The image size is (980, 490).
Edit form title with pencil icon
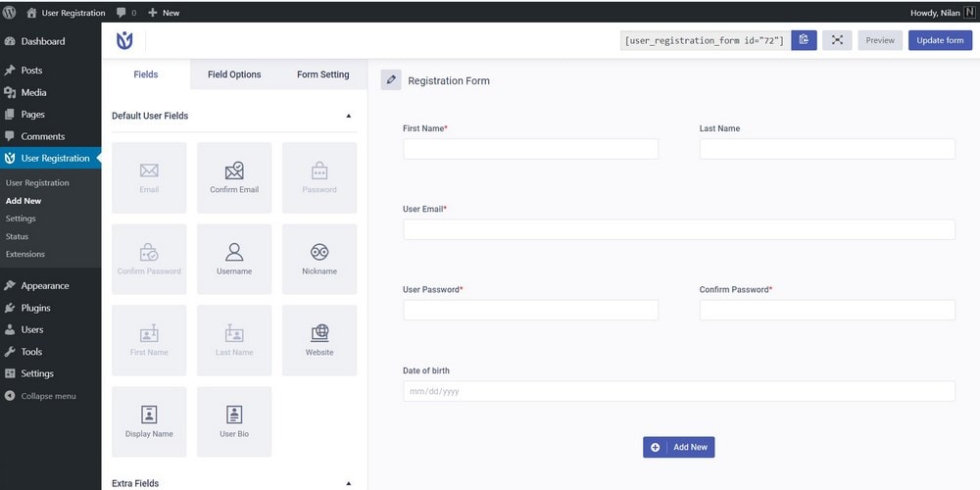click(391, 80)
